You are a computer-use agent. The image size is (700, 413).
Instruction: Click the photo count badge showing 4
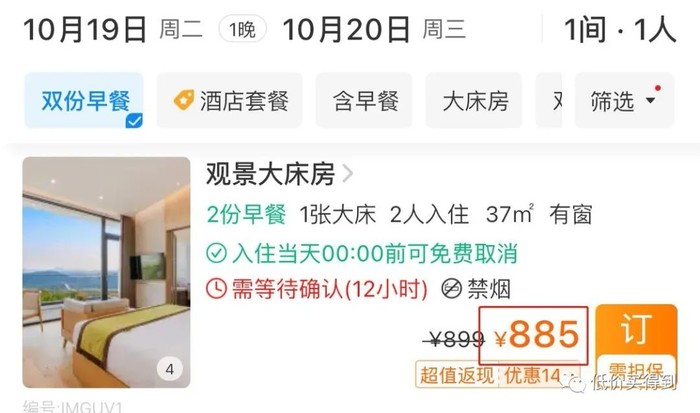170,369
